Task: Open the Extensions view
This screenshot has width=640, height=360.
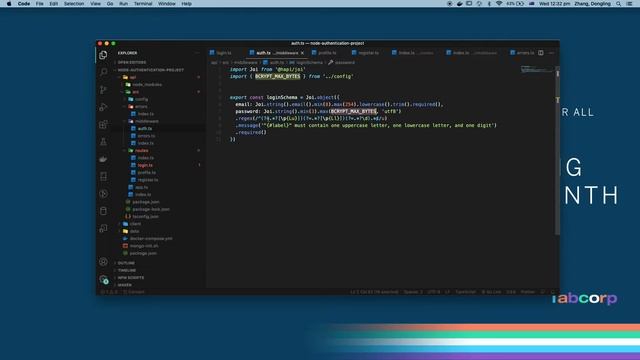Action: 103,124
